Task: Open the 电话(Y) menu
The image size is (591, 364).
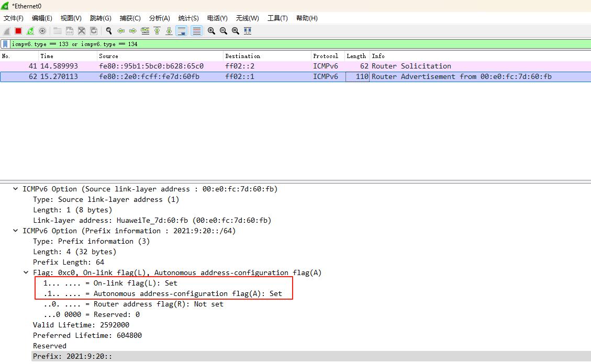Action: [217, 18]
